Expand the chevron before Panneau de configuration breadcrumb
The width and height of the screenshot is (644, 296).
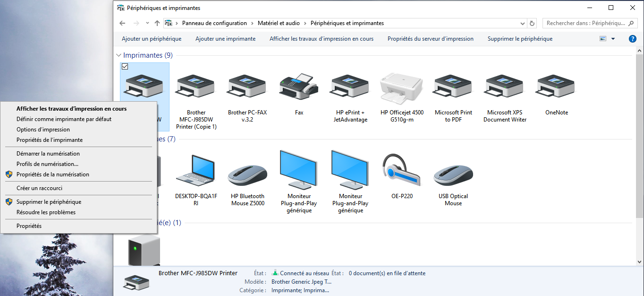click(177, 23)
